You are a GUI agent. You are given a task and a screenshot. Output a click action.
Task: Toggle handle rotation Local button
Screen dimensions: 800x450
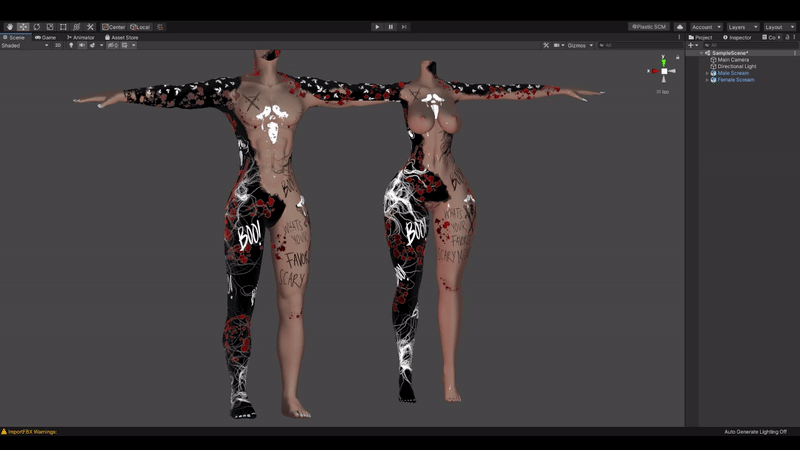click(x=140, y=27)
